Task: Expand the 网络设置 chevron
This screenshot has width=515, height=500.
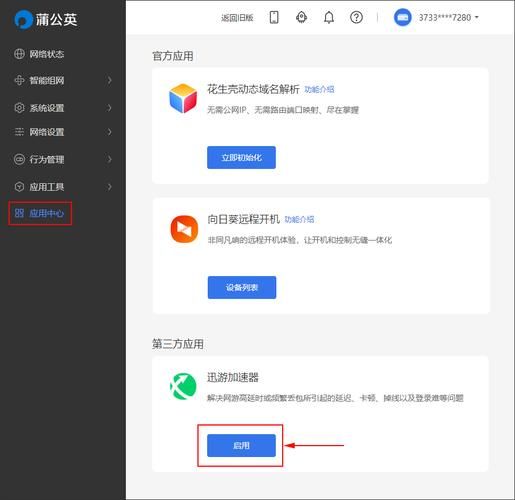Action: (x=109, y=132)
